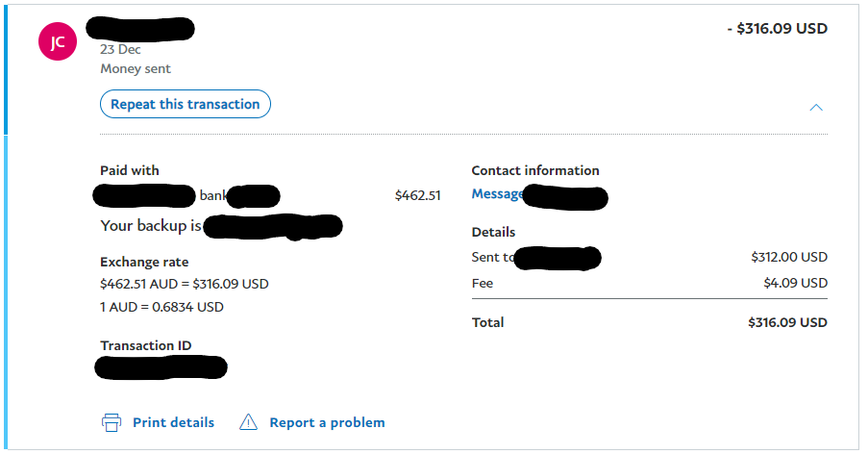
Task: Click the $462.51 bank payment amount
Action: [x=417, y=195]
